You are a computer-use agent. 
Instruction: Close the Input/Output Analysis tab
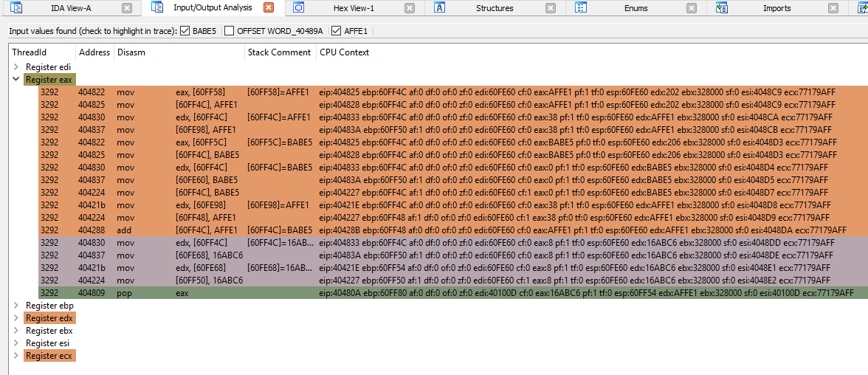click(269, 8)
